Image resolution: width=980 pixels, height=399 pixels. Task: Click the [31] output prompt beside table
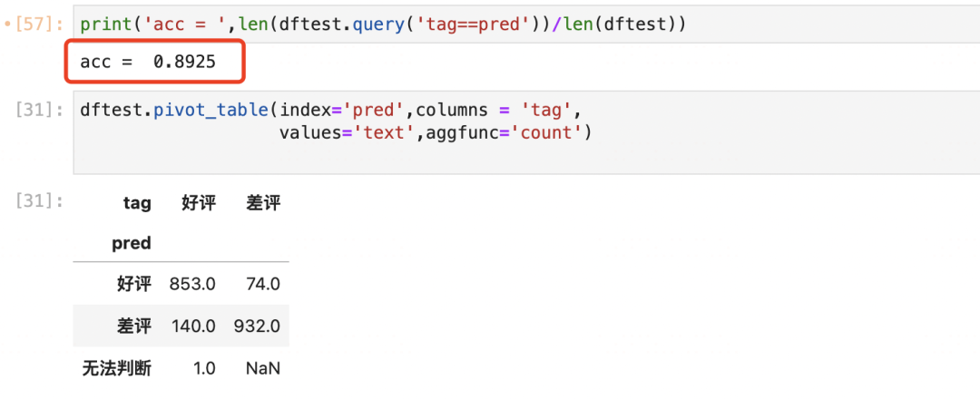point(40,201)
